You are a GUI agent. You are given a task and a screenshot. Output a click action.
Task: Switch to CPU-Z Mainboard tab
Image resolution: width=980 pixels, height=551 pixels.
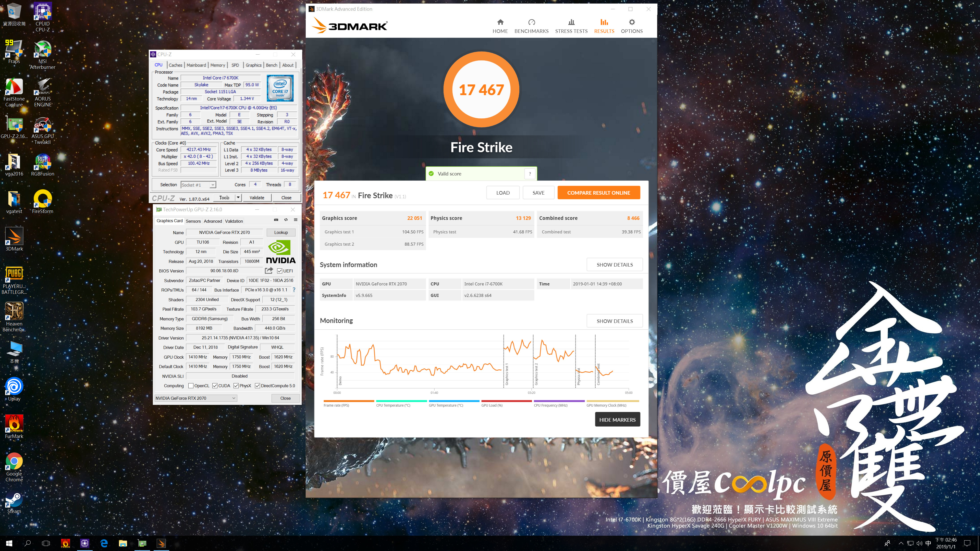coord(196,65)
